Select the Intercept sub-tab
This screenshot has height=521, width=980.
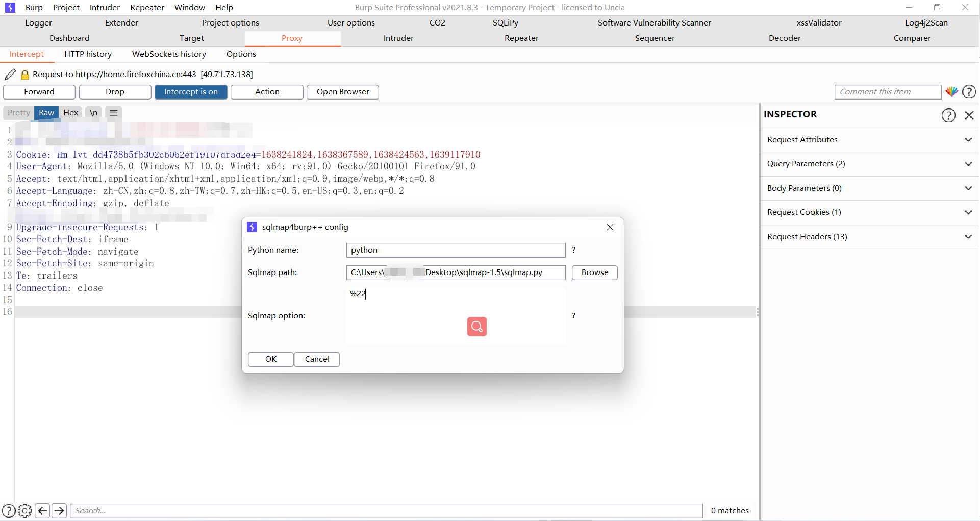pos(27,54)
